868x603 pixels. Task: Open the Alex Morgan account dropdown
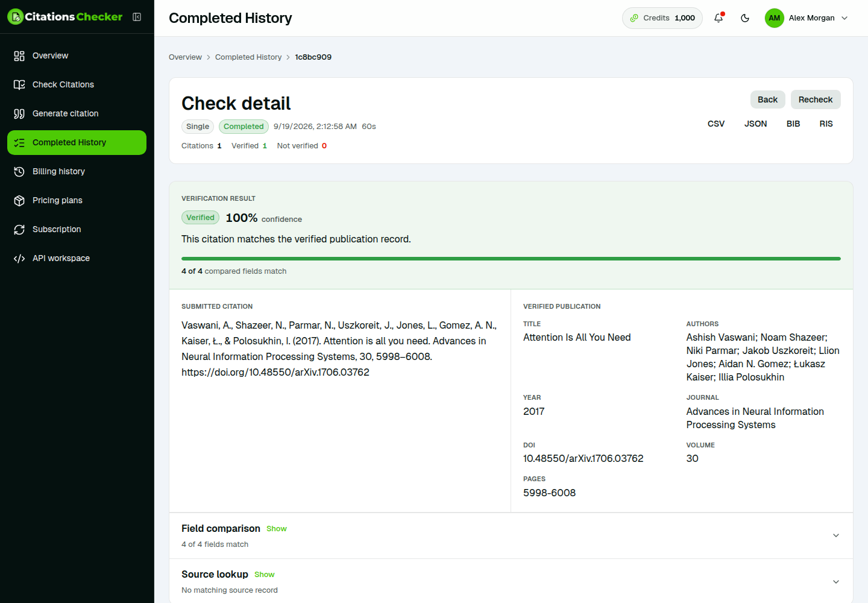(x=807, y=18)
